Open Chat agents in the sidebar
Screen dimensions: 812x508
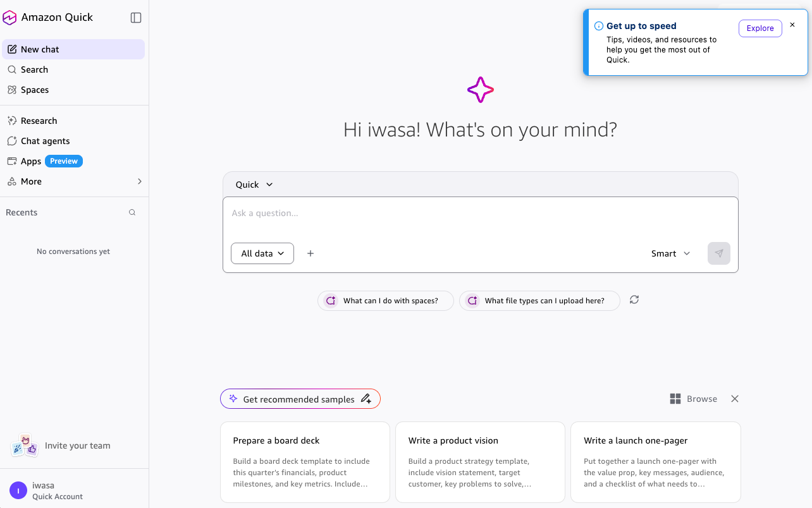45,141
